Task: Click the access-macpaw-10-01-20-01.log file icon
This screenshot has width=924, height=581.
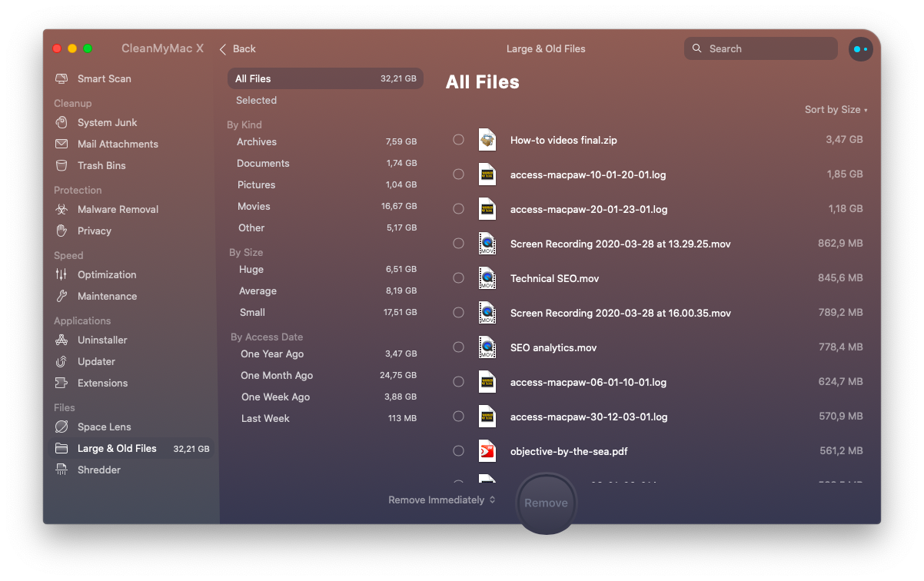Action: pos(487,174)
